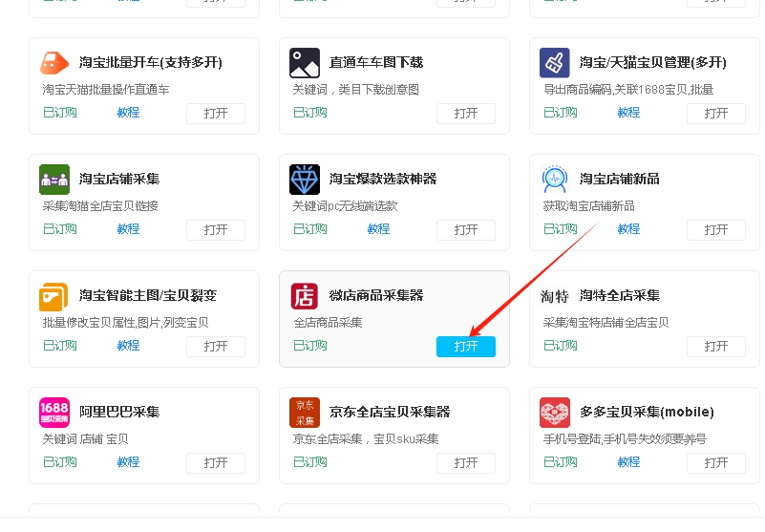
Task: Click 已订购 under 京东全店宝贝采集器
Action: click(310, 461)
